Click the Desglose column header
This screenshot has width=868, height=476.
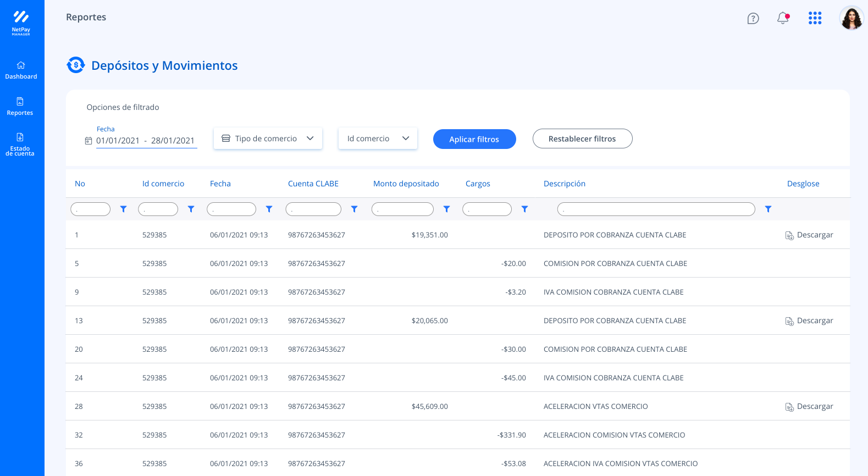pyautogui.click(x=803, y=184)
